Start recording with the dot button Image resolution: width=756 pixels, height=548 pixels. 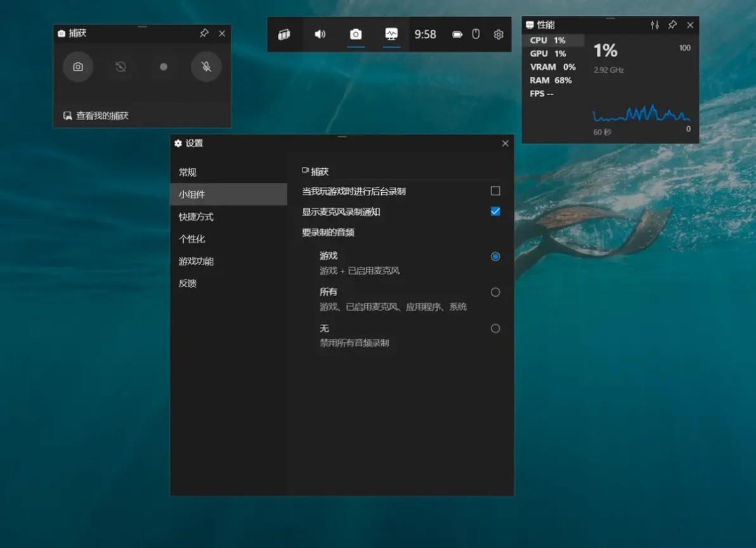click(x=164, y=67)
